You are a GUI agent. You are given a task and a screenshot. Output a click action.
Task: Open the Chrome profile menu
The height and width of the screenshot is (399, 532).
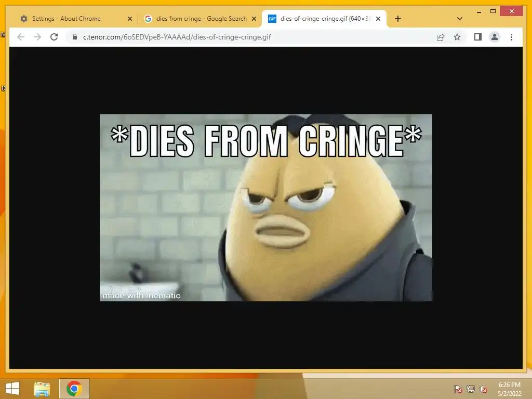pyautogui.click(x=495, y=37)
